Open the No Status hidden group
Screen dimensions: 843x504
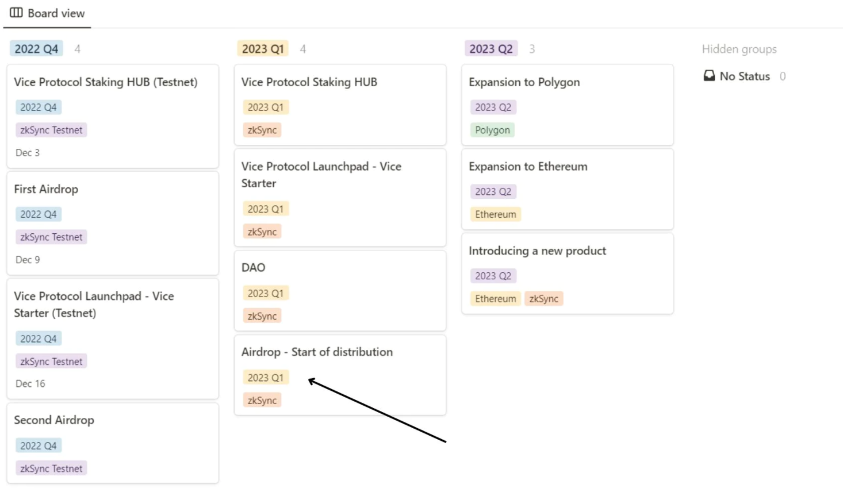(x=745, y=76)
